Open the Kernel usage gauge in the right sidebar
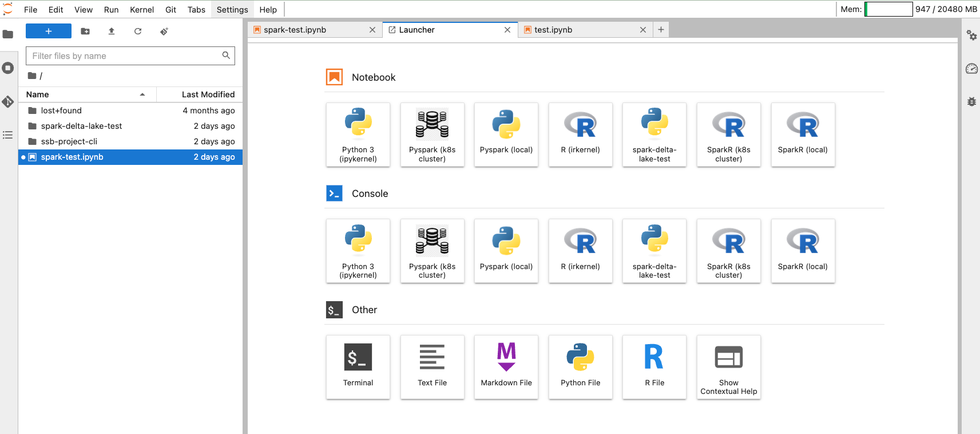Viewport: 980px width, 434px height. click(971, 69)
